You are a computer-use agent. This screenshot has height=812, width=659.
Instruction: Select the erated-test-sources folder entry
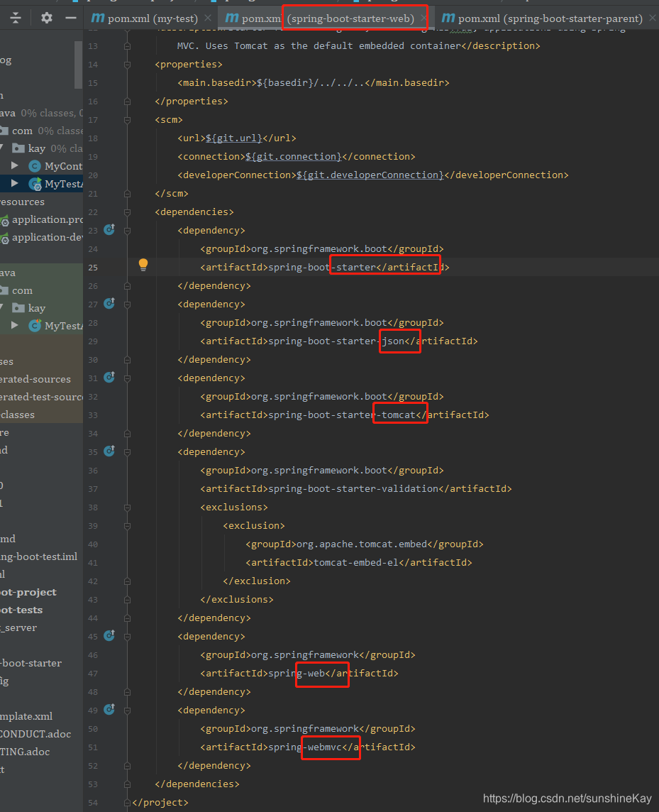point(41,397)
